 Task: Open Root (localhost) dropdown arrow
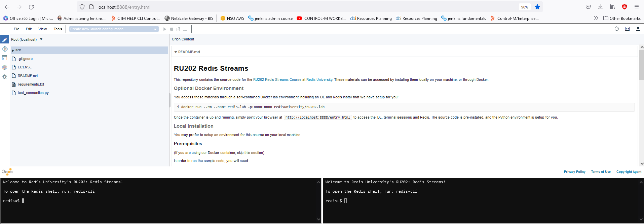point(41,39)
